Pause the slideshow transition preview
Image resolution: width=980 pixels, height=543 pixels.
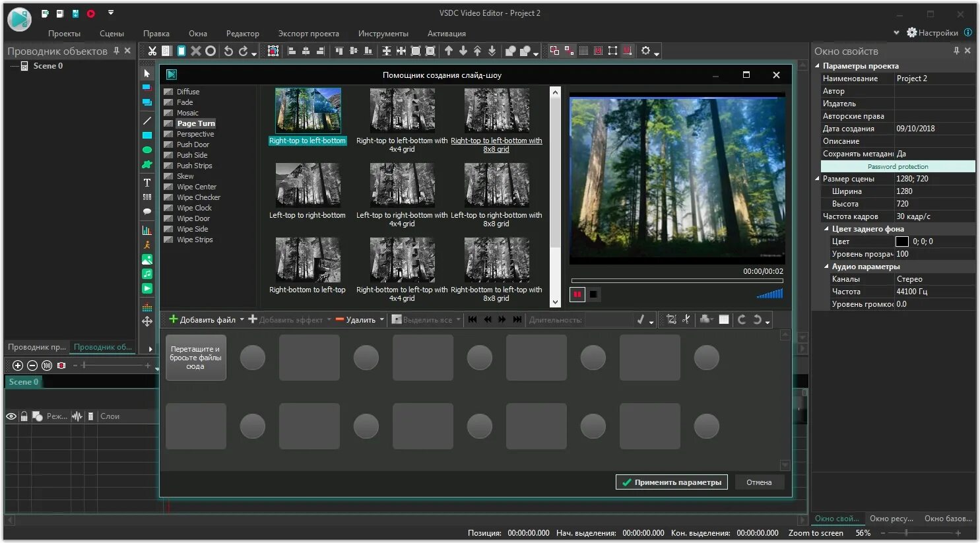pyautogui.click(x=577, y=294)
